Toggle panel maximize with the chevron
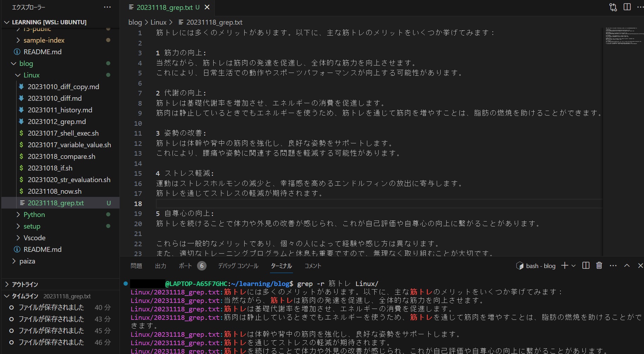This screenshot has width=644, height=354. coord(627,266)
